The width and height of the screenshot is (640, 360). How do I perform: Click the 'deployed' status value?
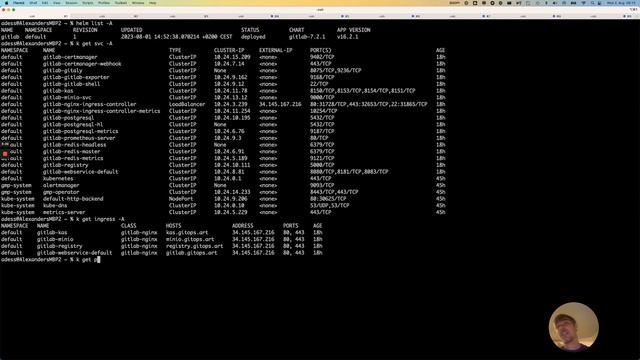tap(253, 37)
